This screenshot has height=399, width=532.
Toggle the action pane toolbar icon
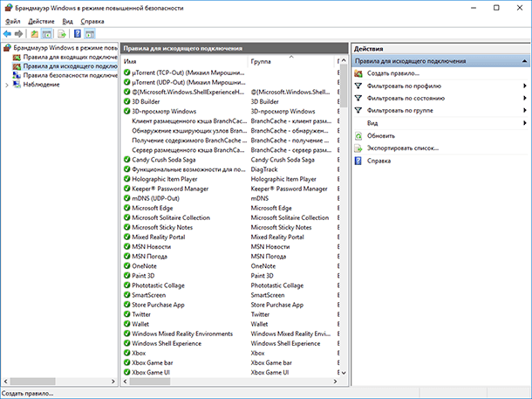pyautogui.click(x=90, y=34)
